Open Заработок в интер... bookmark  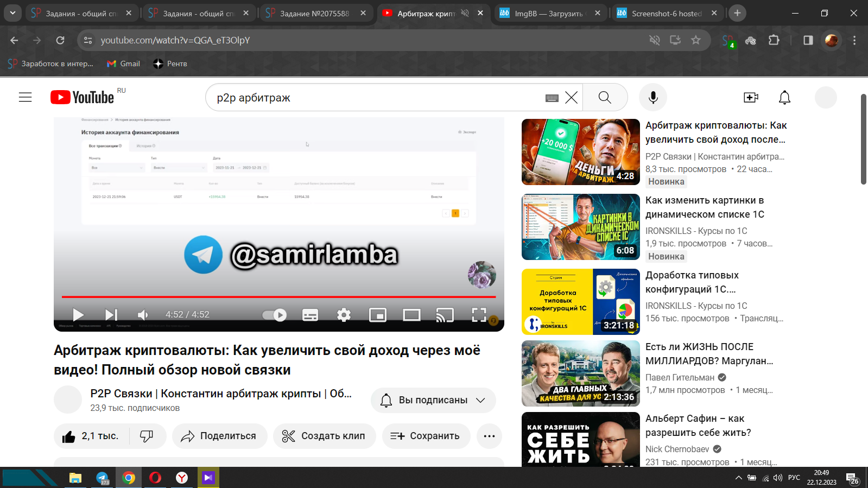pos(50,64)
